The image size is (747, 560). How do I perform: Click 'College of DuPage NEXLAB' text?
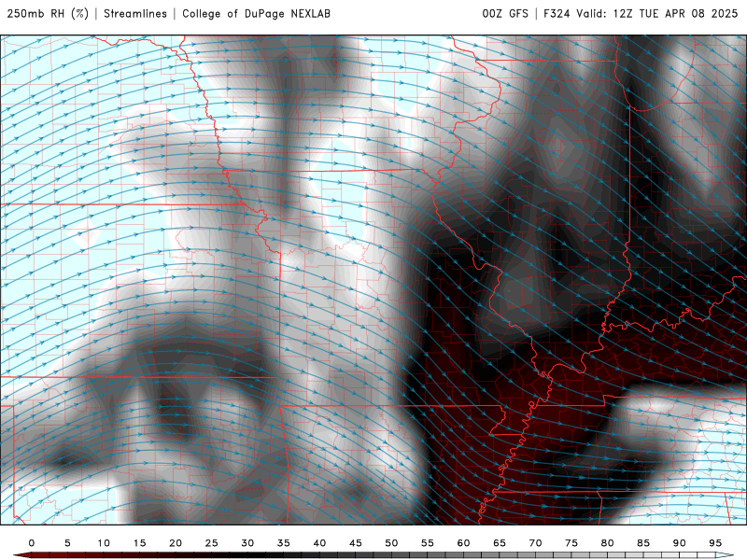point(256,14)
